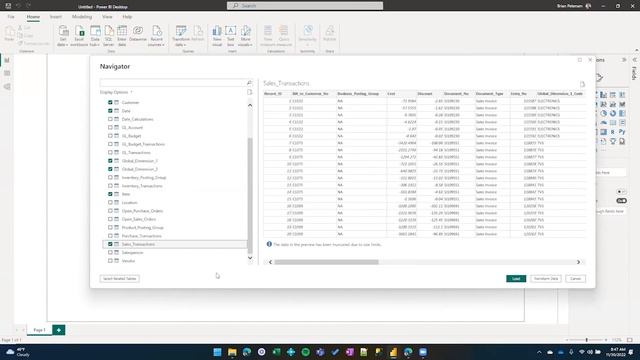Open the Help ribbon tab
This screenshot has width=640, height=360.
(127, 17)
